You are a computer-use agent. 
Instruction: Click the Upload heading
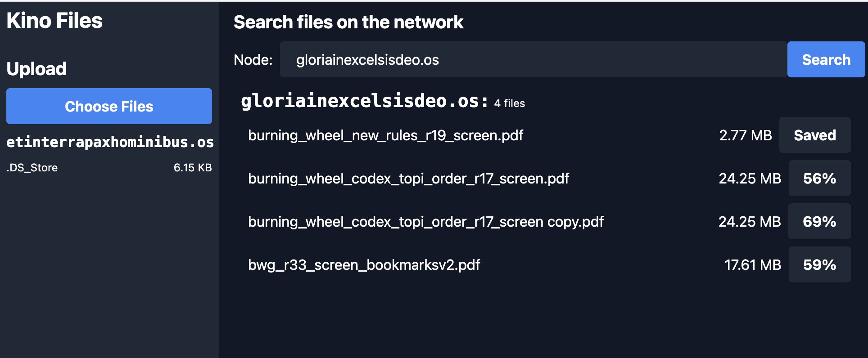coord(36,69)
